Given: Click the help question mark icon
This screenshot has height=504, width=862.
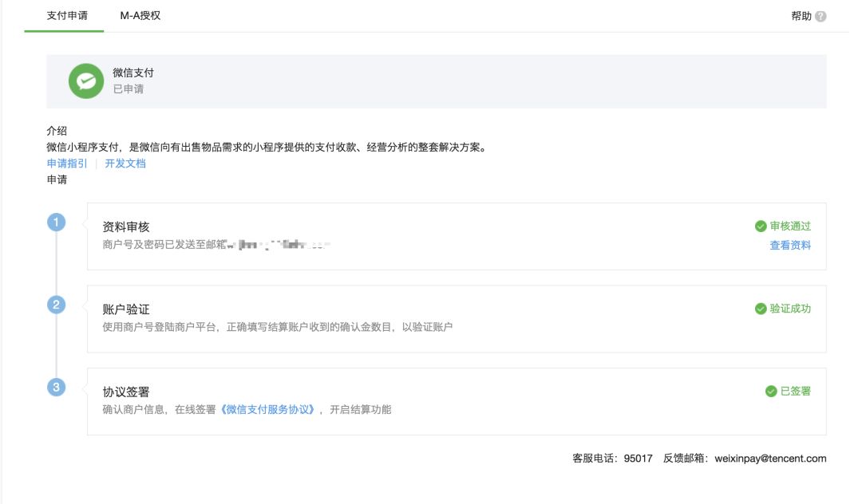Looking at the screenshot, I should coord(820,17).
